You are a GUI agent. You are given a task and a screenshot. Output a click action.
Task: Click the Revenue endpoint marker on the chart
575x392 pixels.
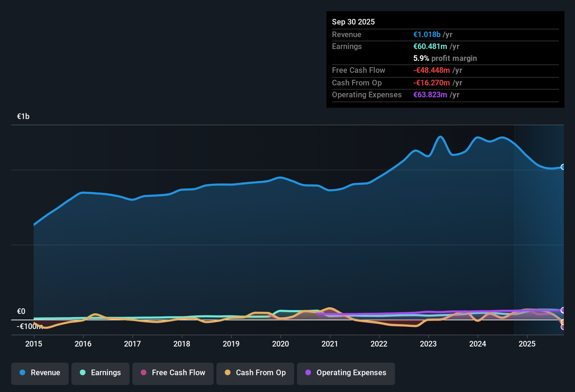pyautogui.click(x=563, y=167)
